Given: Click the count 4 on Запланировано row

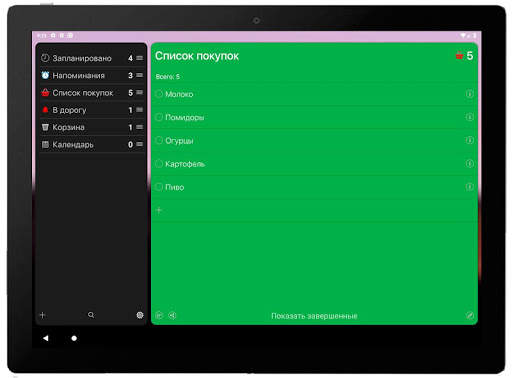Looking at the screenshot, I should coord(130,58).
